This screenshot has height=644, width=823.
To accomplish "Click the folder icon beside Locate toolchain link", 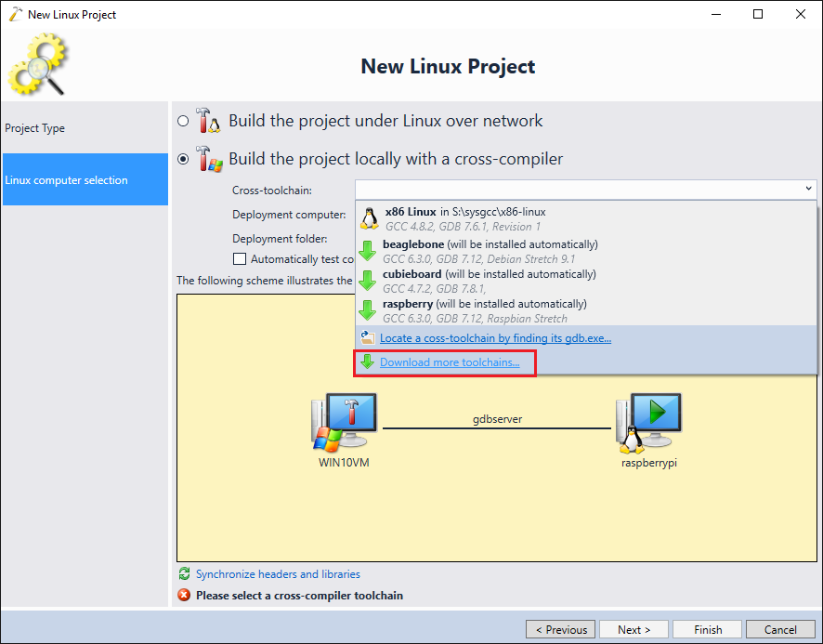I will click(368, 337).
